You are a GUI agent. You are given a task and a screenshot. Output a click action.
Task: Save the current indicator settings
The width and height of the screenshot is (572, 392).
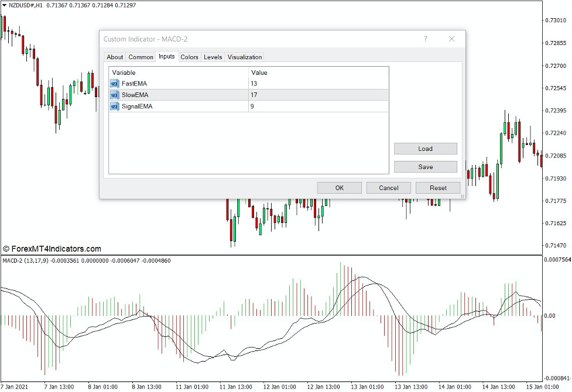click(x=426, y=167)
